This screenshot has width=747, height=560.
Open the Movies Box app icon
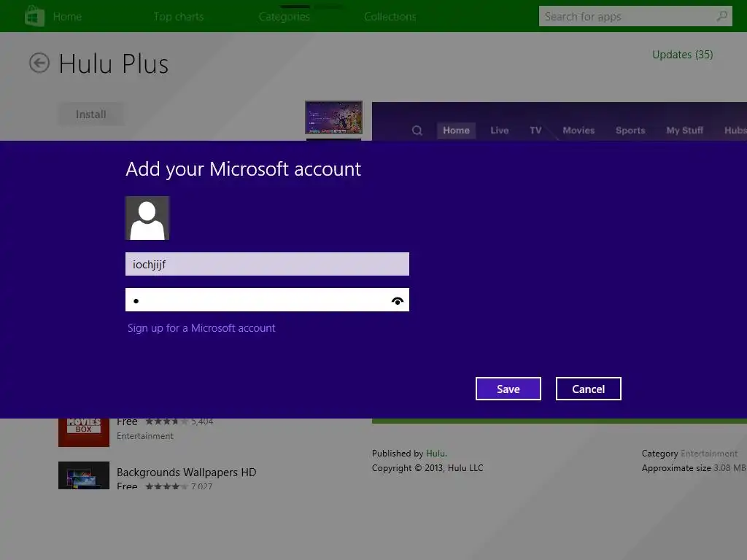pos(84,432)
